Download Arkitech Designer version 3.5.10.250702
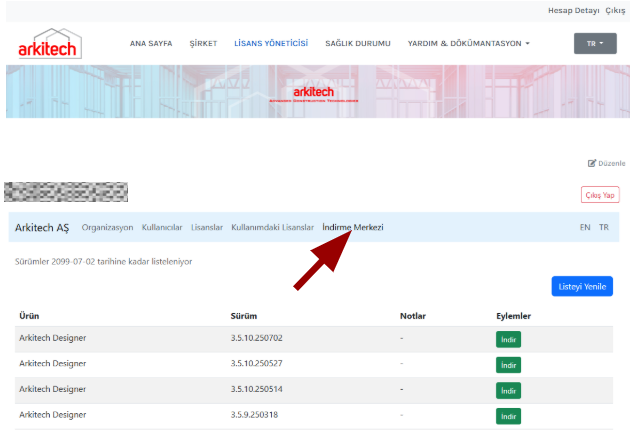 [508, 339]
